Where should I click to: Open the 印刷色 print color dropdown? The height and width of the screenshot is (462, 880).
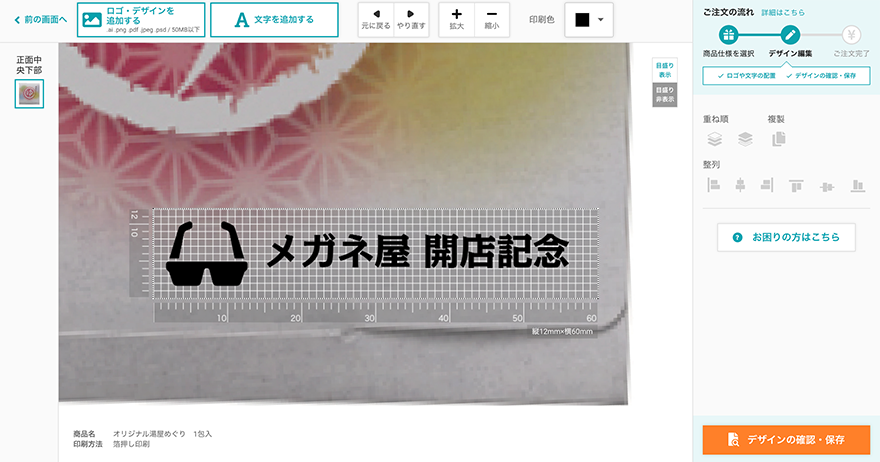(x=590, y=19)
